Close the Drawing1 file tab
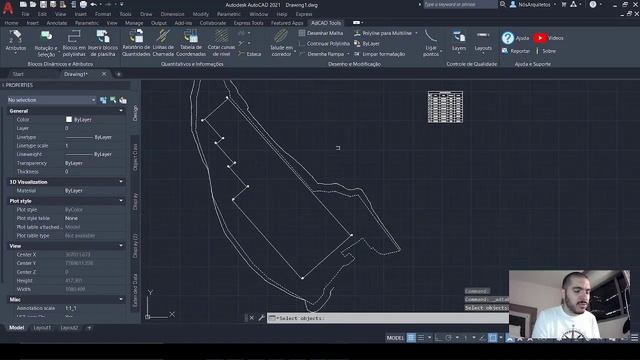 [104, 74]
